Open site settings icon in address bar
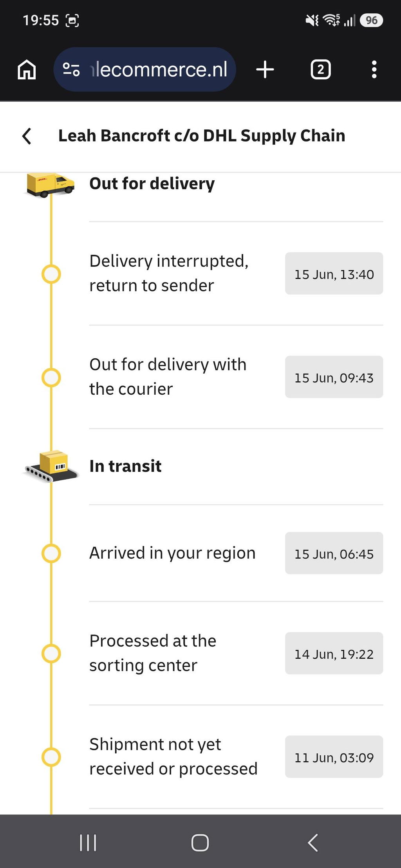Image resolution: width=401 pixels, height=868 pixels. 71,70
